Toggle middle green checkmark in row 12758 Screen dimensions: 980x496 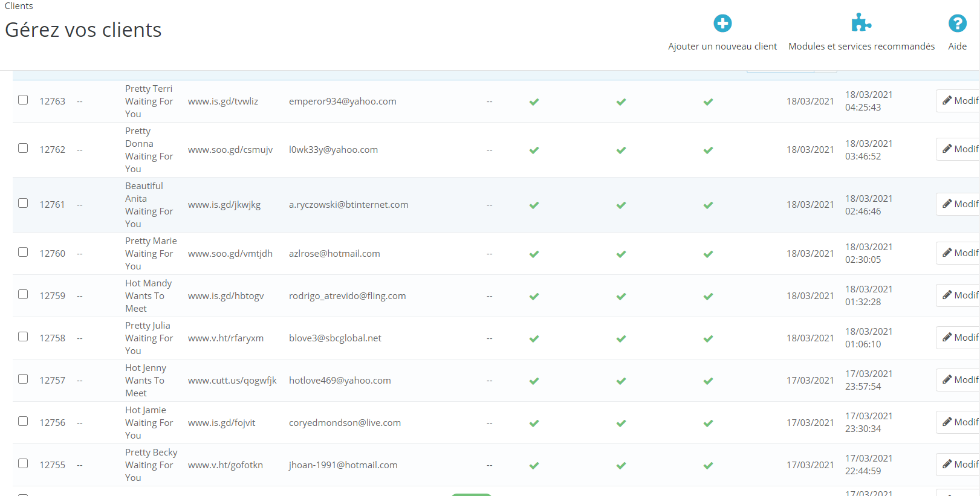621,339
